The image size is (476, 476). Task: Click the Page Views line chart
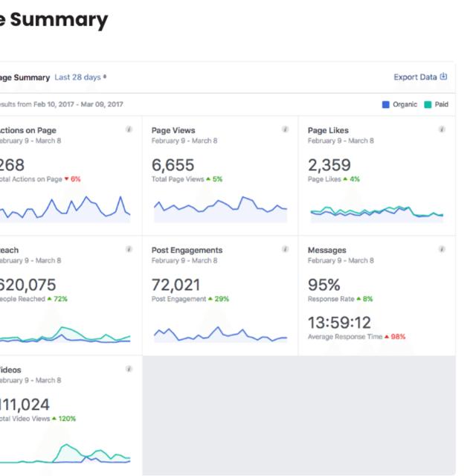point(220,210)
